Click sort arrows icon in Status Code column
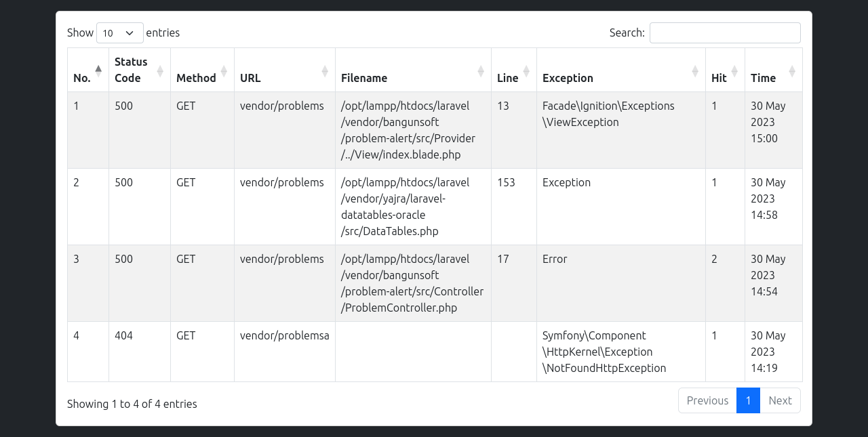Viewport: 868px width, 437px height. click(160, 70)
